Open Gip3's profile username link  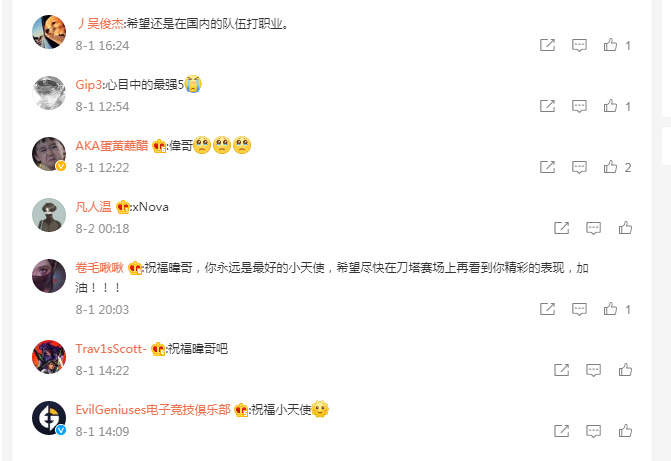click(x=89, y=85)
